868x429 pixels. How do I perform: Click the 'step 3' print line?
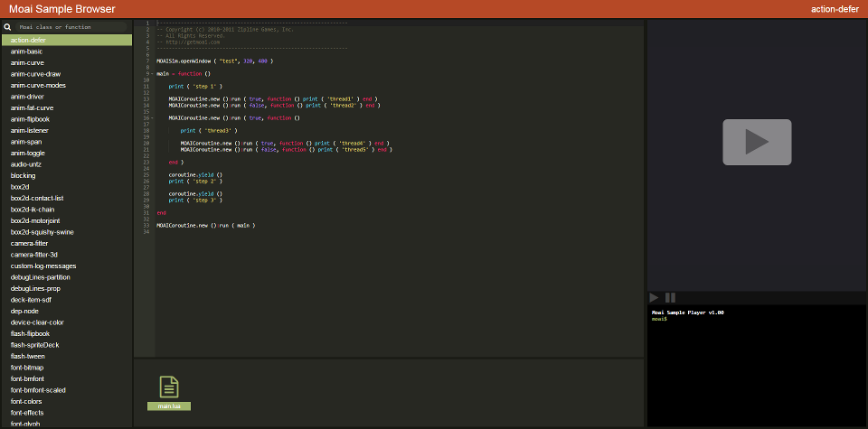pyautogui.click(x=195, y=201)
